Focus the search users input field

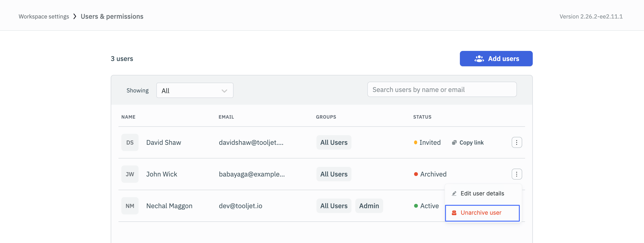(441, 90)
